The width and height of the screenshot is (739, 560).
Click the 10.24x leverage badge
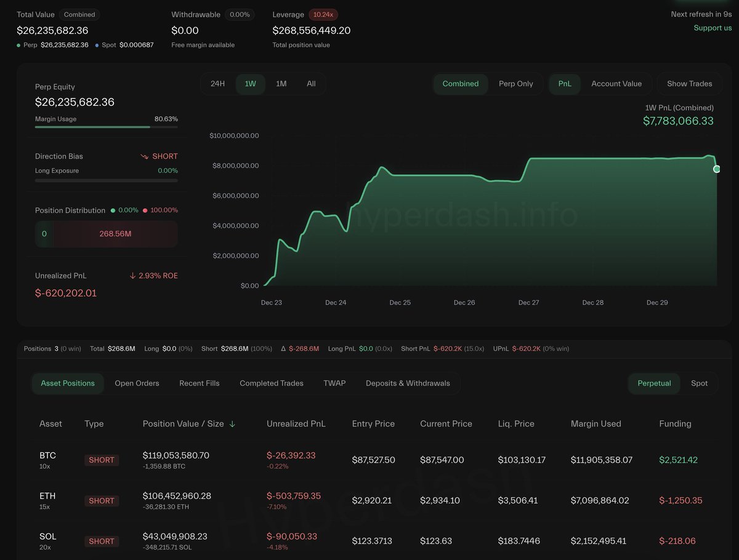click(323, 15)
